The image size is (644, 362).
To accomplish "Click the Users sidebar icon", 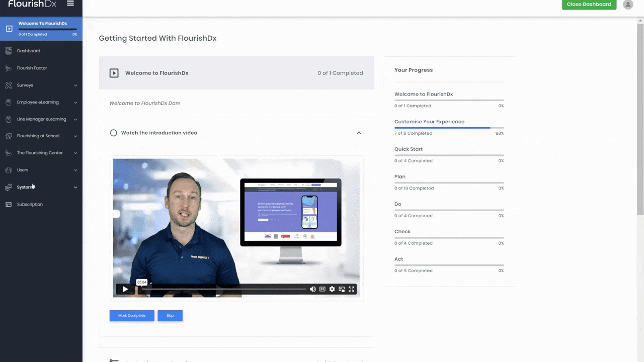I will [x=9, y=170].
